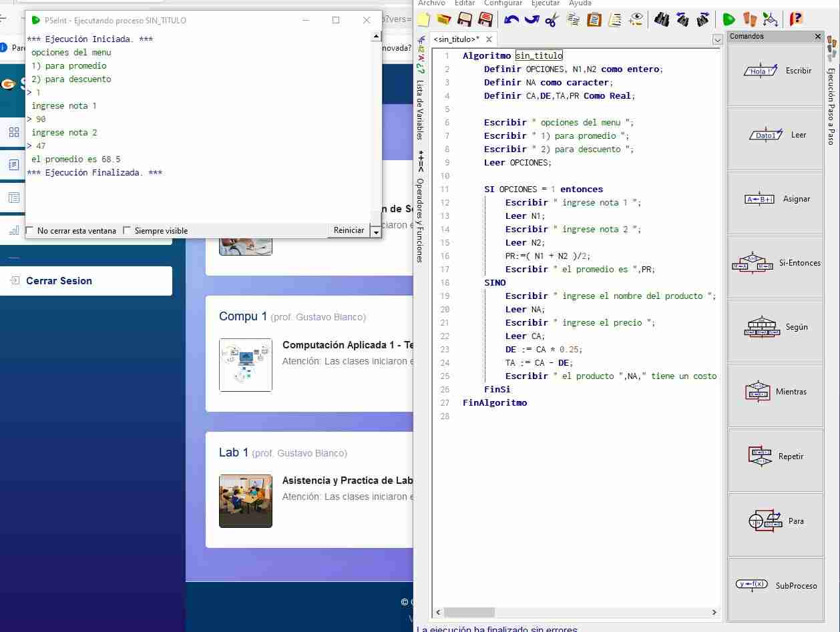Click the Cut scissors icon
This screenshot has width=840, height=632.
click(x=552, y=19)
